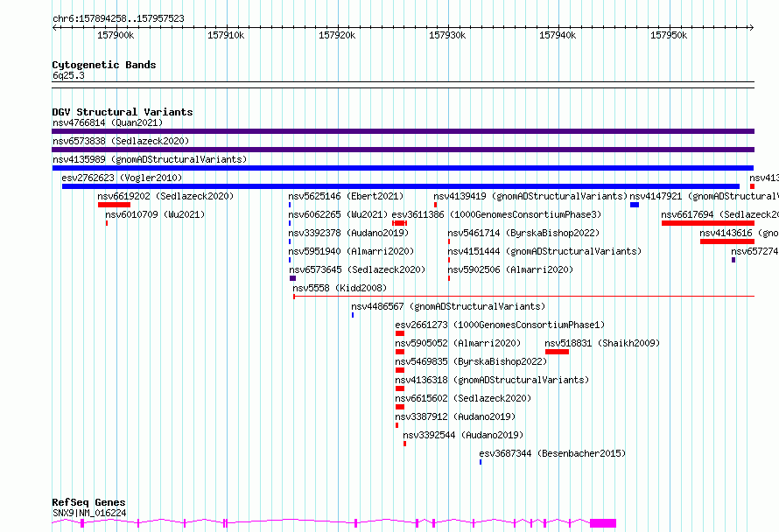779x532 pixels.
Task: Click nsv5905052 (Almarri2020) label
Action: click(458, 343)
